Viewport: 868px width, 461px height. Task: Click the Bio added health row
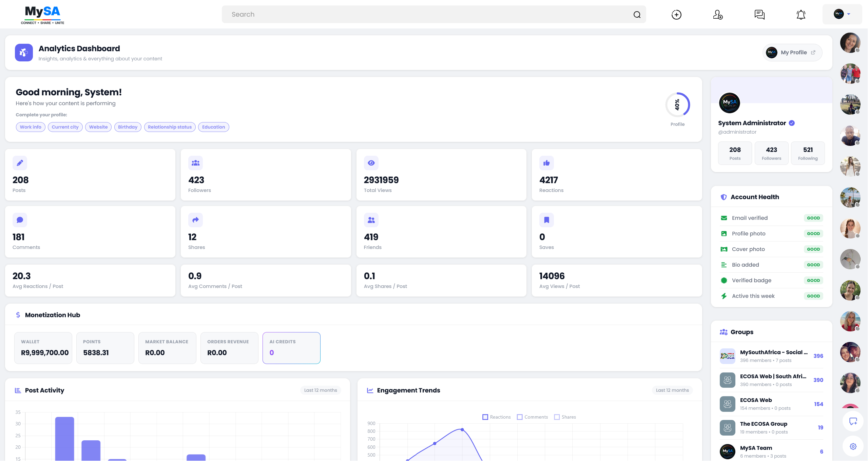771,265
